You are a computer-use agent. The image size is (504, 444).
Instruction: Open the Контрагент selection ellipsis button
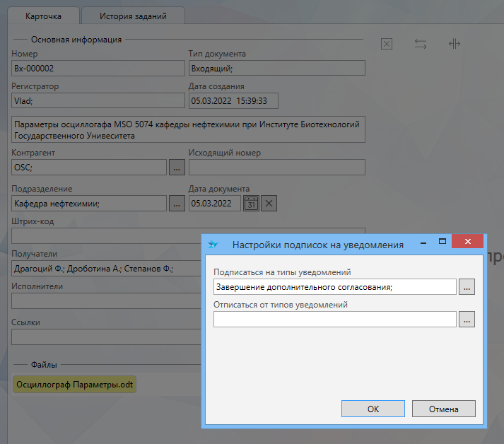coord(177,168)
